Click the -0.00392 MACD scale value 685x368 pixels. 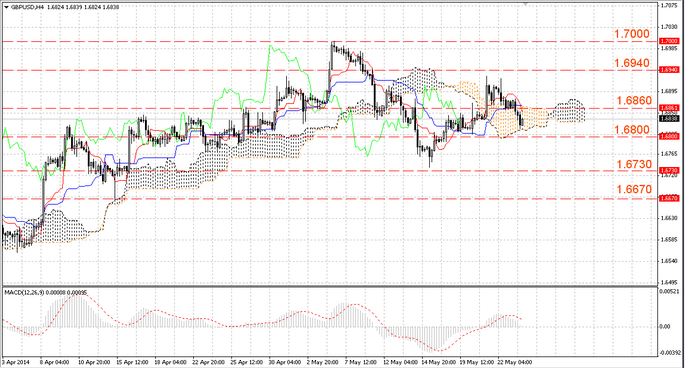pyautogui.click(x=670, y=353)
